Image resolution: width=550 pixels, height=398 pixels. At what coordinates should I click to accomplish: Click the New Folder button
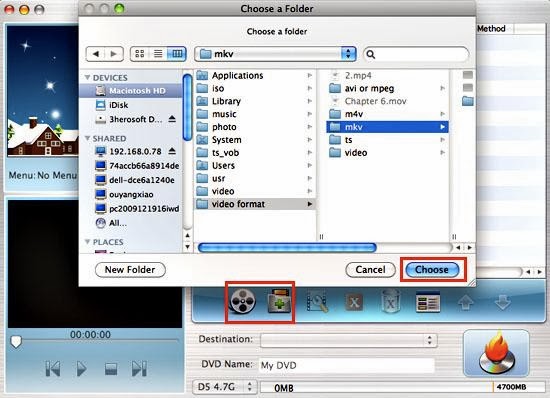(x=130, y=270)
